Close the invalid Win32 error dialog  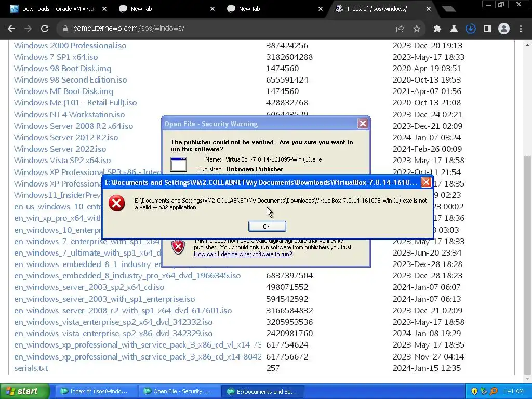[426, 182]
